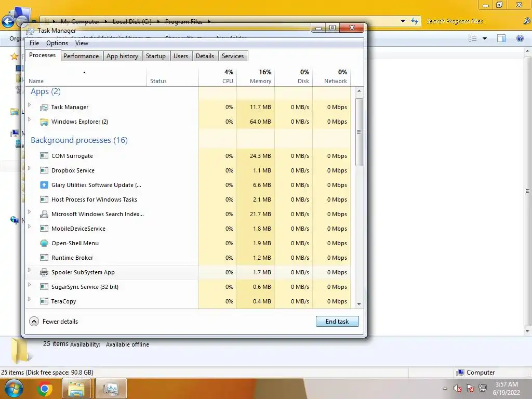This screenshot has height=399, width=532.
Task: Switch to Windows Explorer taskbar button
Action: pos(77,389)
